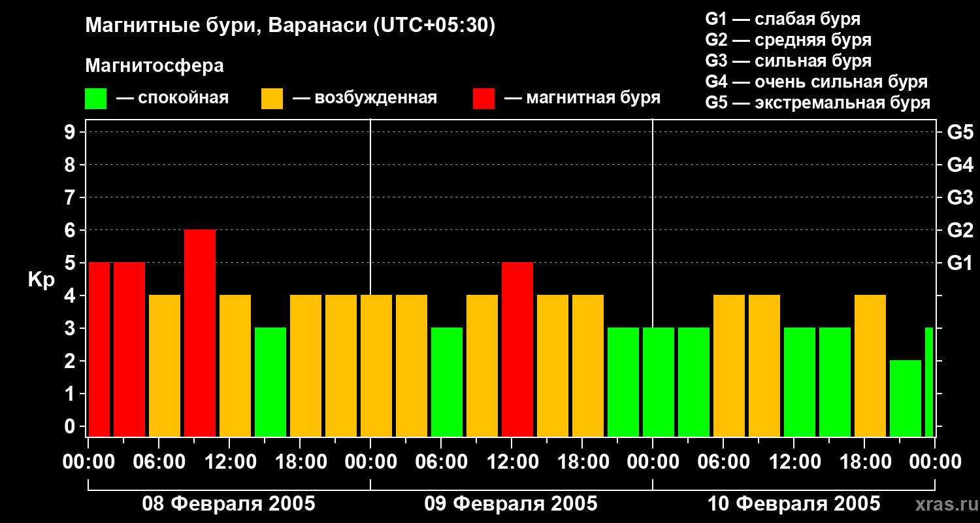Click the G2 label on right axis
Image resolution: width=980 pixels, height=523 pixels.
(960, 230)
